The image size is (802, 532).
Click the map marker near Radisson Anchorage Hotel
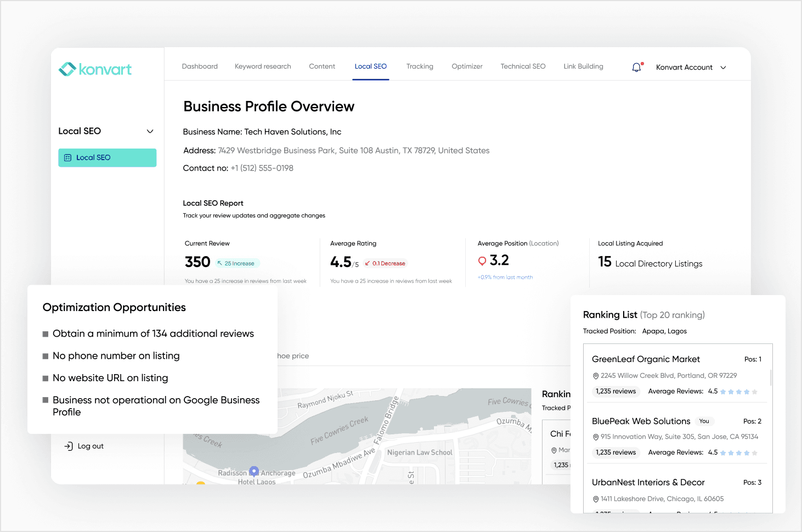click(x=253, y=471)
